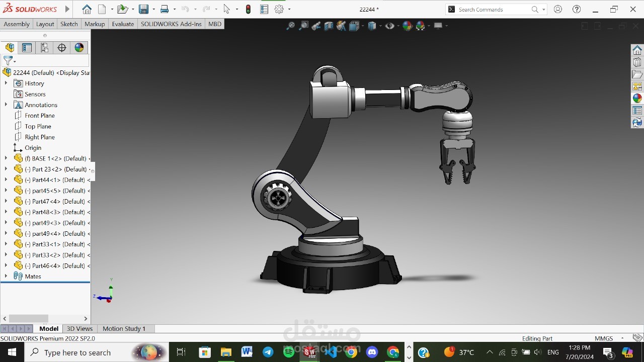644x362 pixels.
Task: Switch to the ConfigurationManager panel icon
Action: pos(44,47)
